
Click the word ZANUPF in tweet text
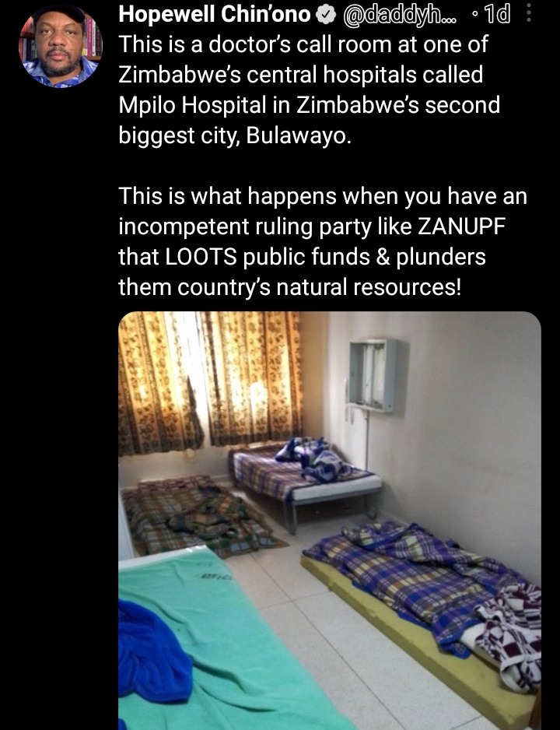pyautogui.click(x=461, y=226)
